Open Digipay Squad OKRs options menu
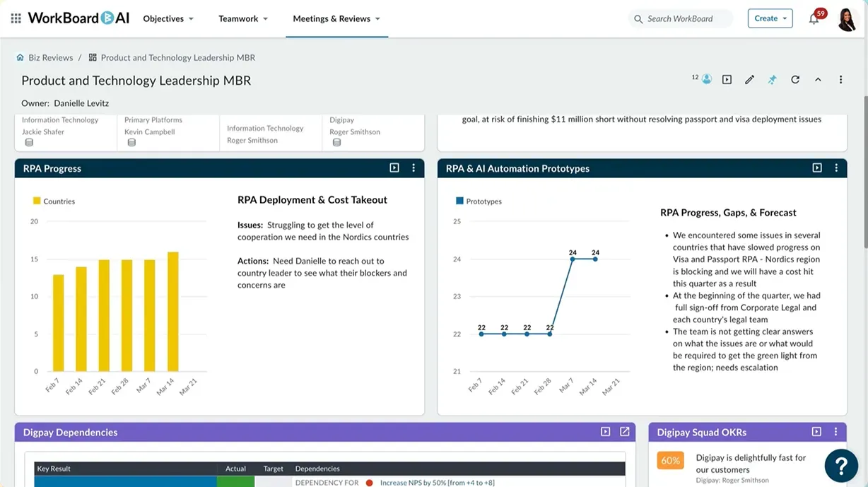The width and height of the screenshot is (868, 487). click(x=835, y=432)
